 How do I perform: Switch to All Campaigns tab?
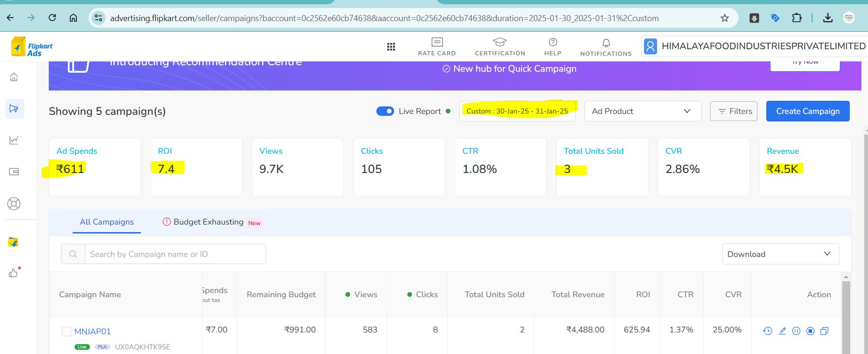[x=107, y=222]
